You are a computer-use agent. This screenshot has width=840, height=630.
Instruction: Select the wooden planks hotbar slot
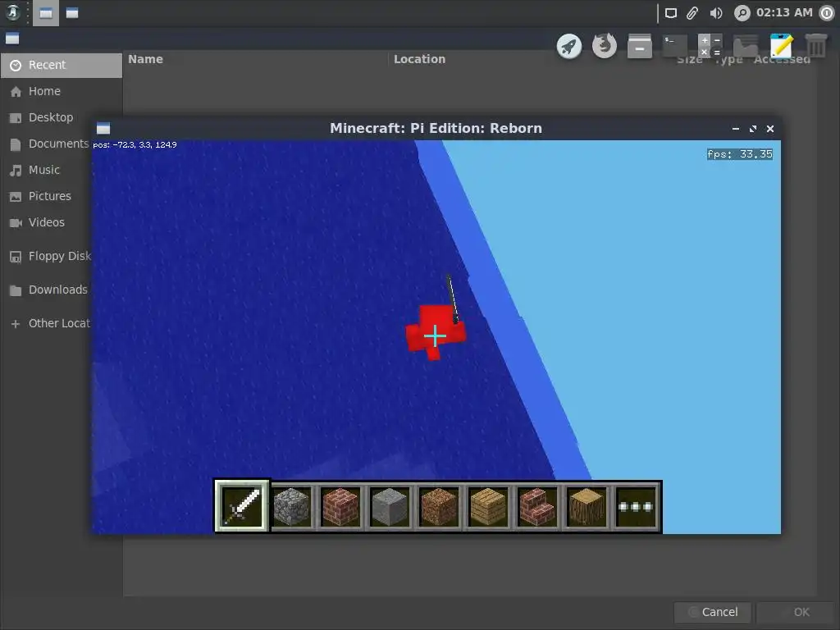[488, 505]
